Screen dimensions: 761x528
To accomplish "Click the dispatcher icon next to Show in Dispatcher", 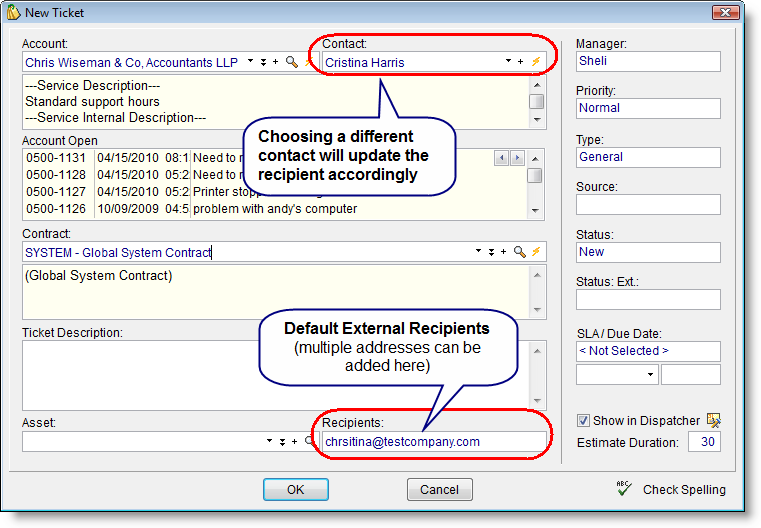I will [713, 421].
